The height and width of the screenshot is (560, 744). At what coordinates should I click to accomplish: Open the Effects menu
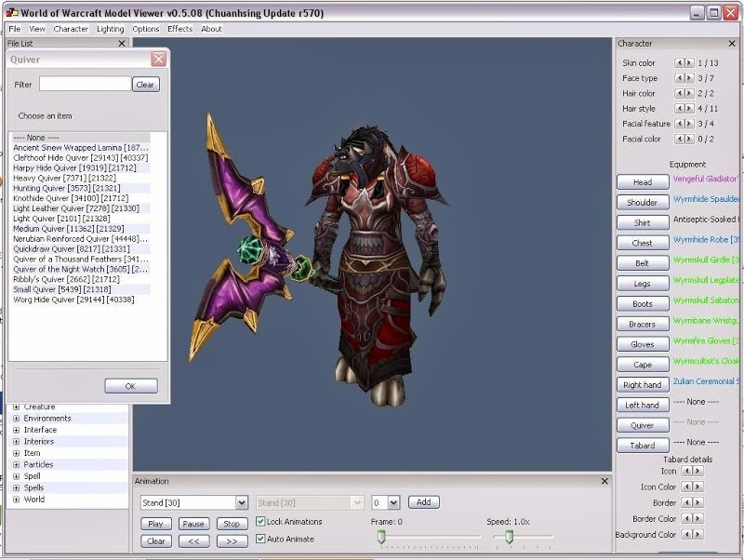tap(179, 29)
